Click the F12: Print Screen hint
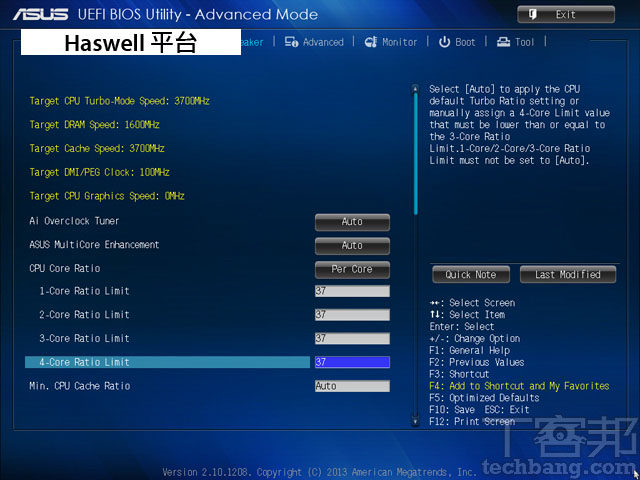Viewport: 640px width, 480px height. [x=472, y=422]
